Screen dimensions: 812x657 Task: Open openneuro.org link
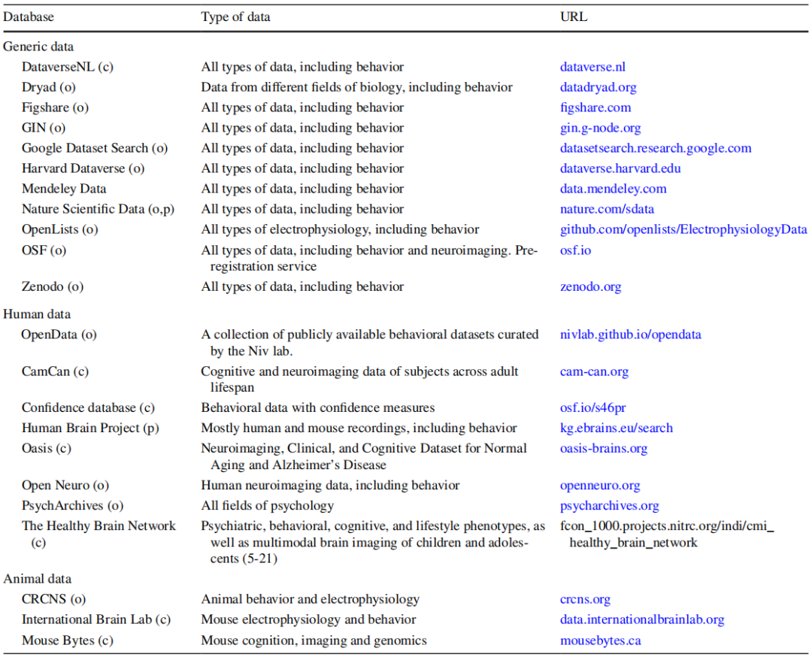[x=600, y=486]
